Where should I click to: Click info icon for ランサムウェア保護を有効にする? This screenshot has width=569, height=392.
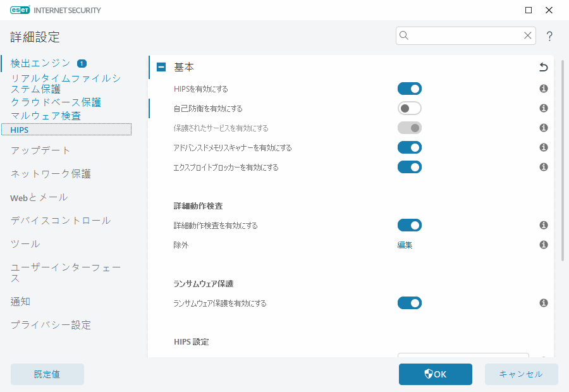(x=543, y=303)
